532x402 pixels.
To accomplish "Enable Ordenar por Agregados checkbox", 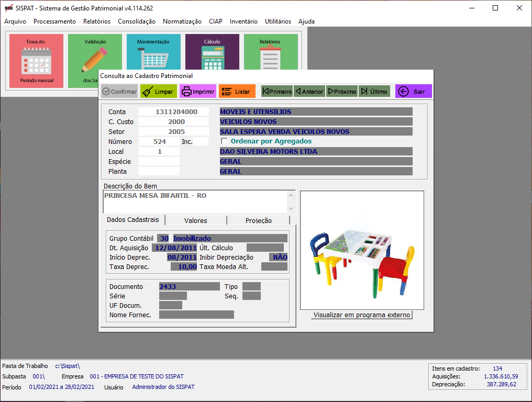I will (224, 141).
